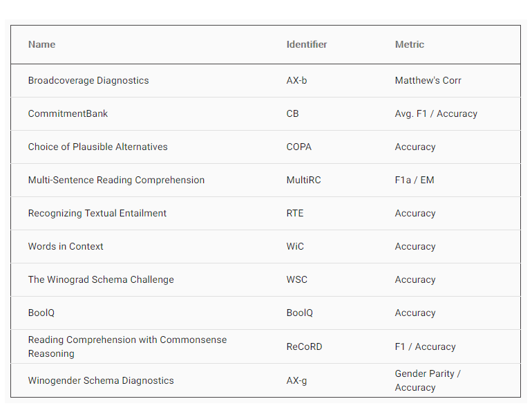Select Winogender Schema Diagnostics task name
The height and width of the screenshot is (408, 532).
click(101, 380)
